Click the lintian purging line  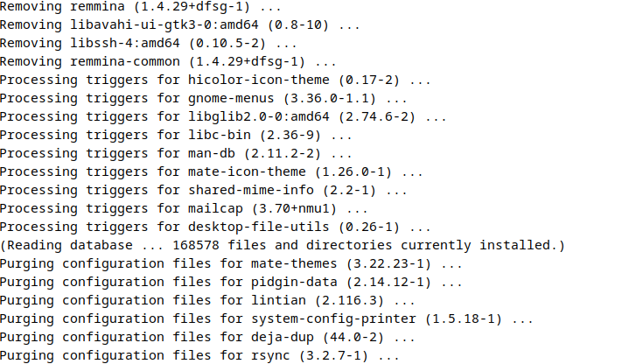coord(207,301)
